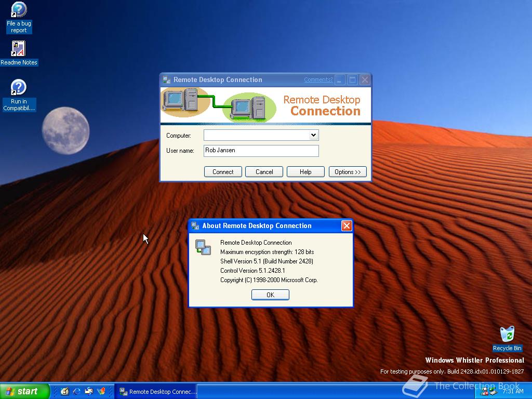This screenshot has width=532, height=399.
Task: Close the About Remote Desktop Connection dialog
Action: 347,225
